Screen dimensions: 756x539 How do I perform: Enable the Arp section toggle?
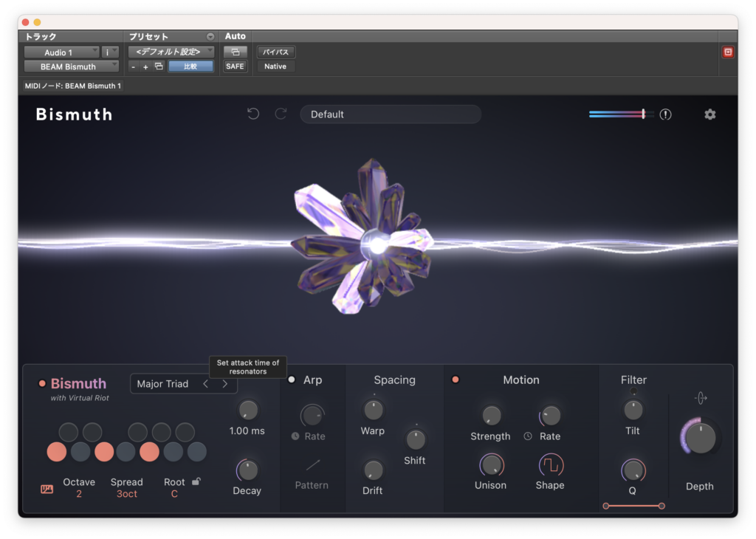click(291, 380)
